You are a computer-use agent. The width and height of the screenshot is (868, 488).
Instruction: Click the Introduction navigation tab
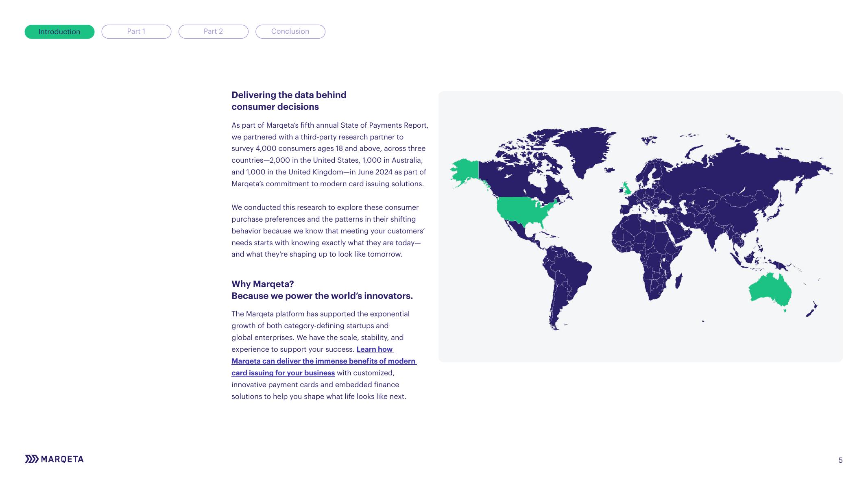(x=59, y=32)
